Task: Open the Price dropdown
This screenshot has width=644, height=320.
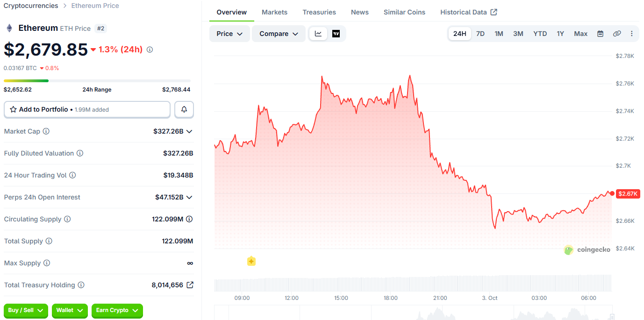Action: [x=229, y=34]
